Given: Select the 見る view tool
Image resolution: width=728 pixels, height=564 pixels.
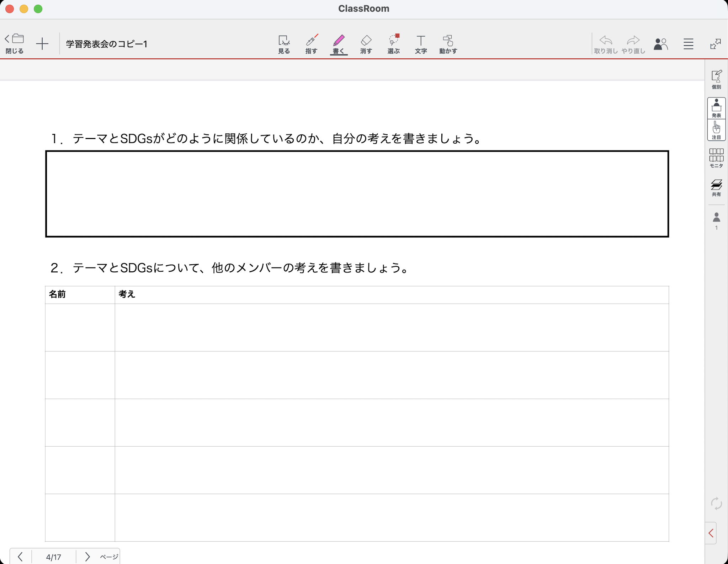Looking at the screenshot, I should point(284,44).
